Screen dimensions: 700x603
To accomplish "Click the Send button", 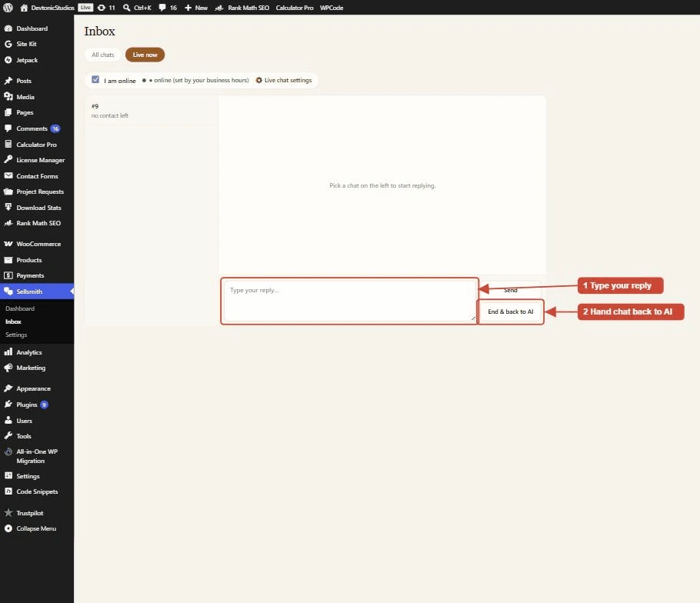I will tap(510, 290).
